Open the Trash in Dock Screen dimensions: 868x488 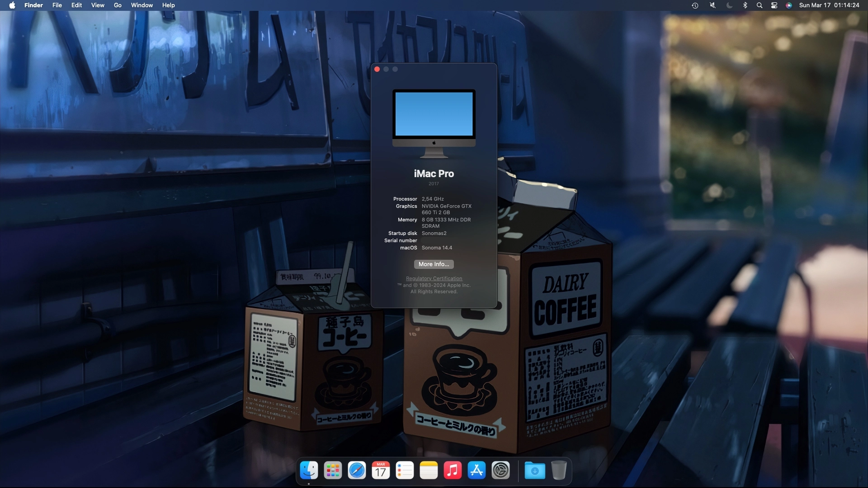pyautogui.click(x=559, y=470)
